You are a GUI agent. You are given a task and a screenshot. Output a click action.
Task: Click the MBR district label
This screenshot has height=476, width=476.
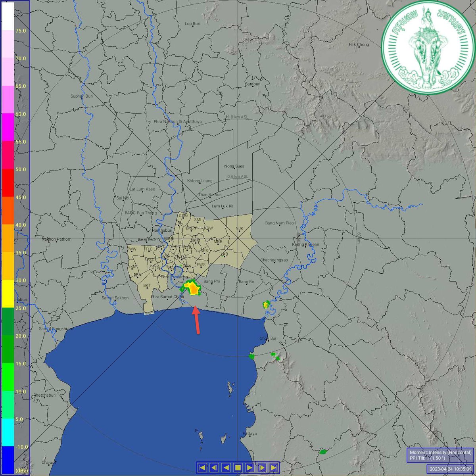[218, 242]
